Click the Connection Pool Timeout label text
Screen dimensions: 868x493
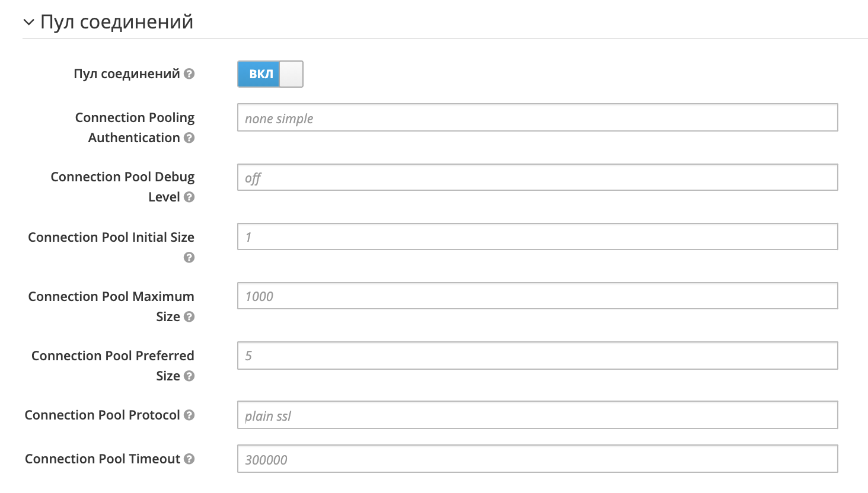[102, 459]
